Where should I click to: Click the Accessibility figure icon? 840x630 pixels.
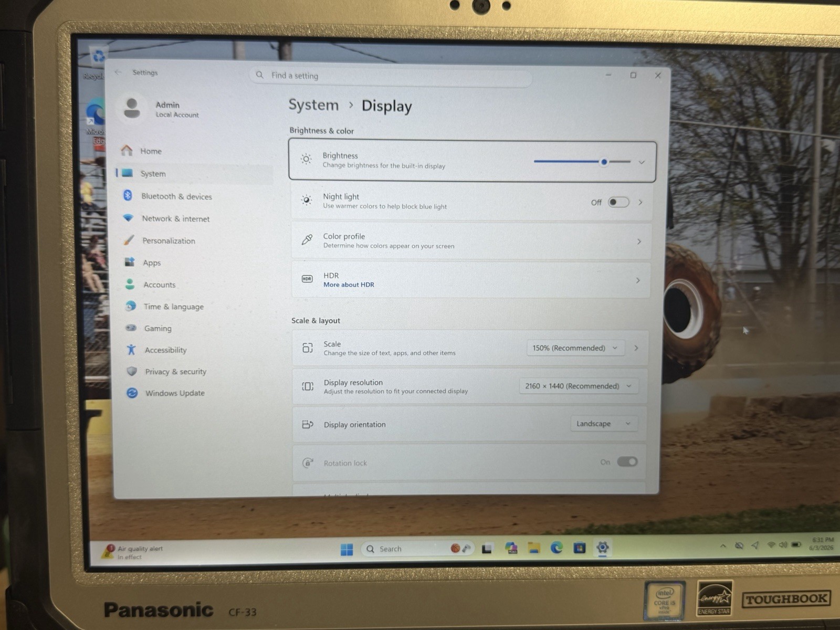[x=132, y=350]
